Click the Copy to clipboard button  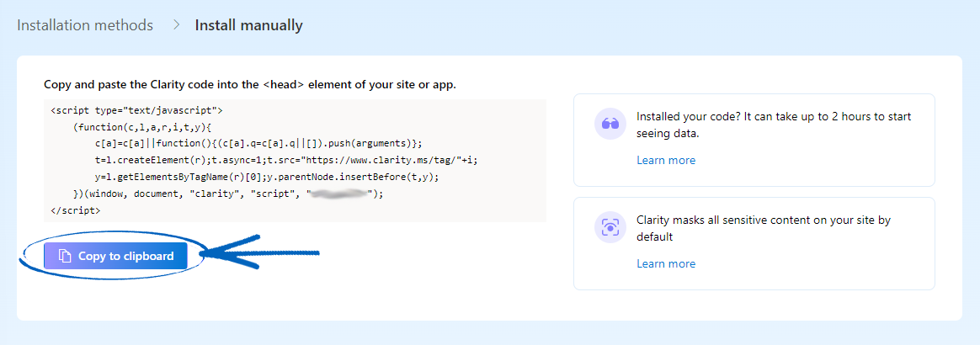(115, 256)
